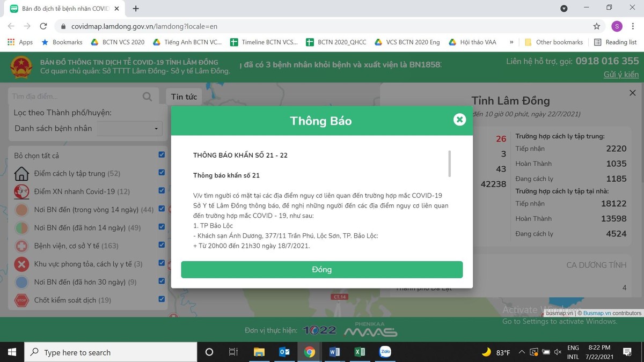The width and height of the screenshot is (644, 362).
Task: Close the Thông Báo dialog with X icon
Action: point(459,120)
